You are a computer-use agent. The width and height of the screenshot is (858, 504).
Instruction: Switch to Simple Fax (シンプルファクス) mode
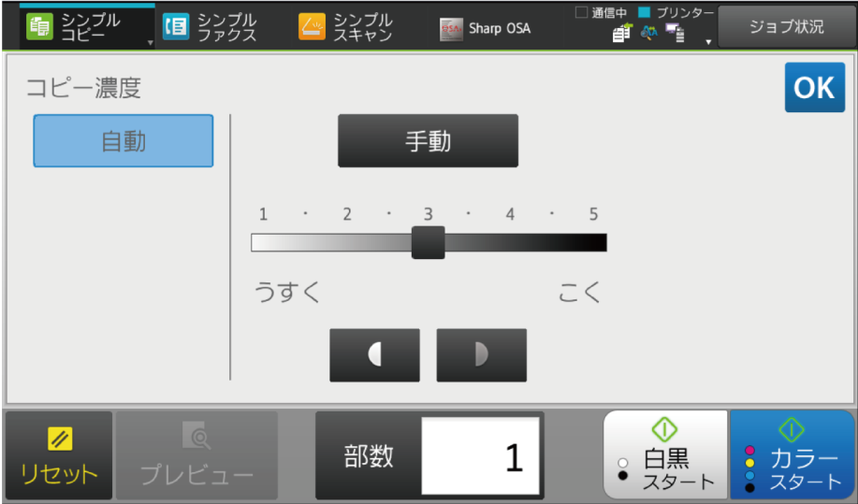211,27
